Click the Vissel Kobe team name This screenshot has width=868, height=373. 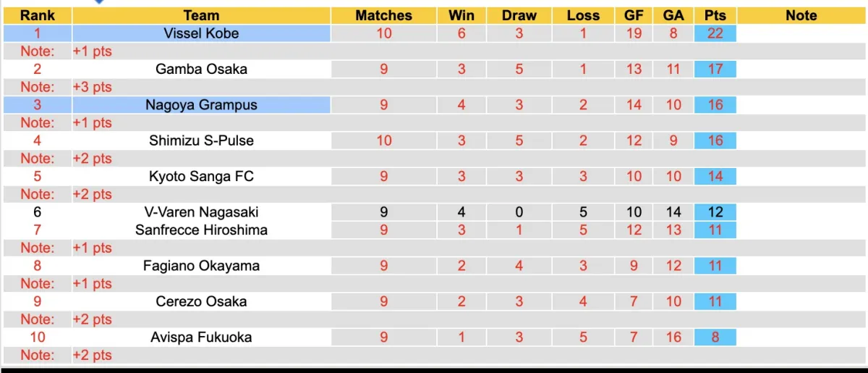[x=201, y=33]
